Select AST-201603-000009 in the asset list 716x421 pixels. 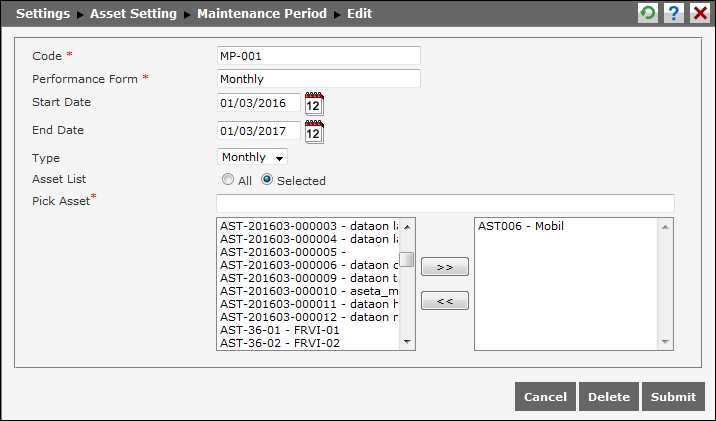coord(309,278)
